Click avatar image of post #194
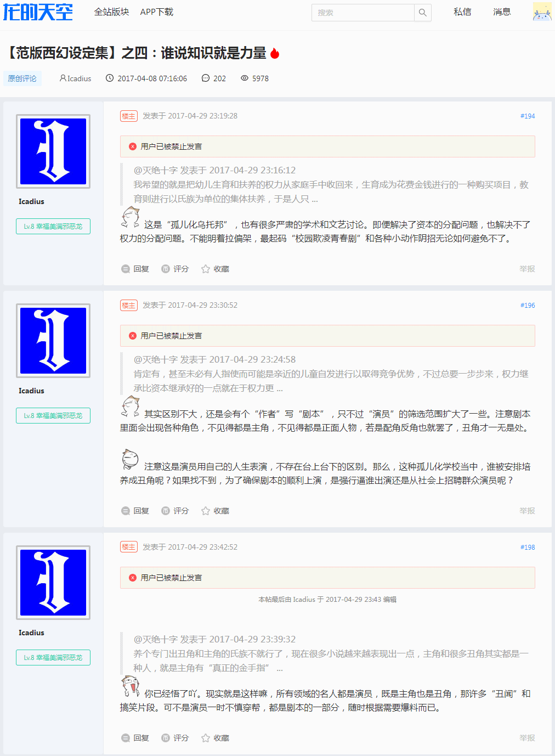Screen dimensions: 555x756 tap(53, 151)
